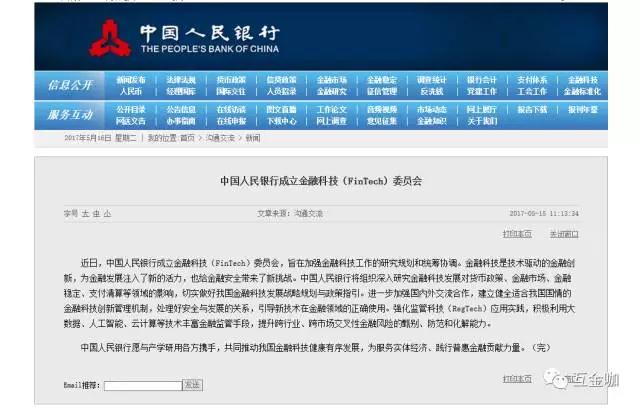Click 打印本页 beside 关闭窗口
This screenshot has width=640, height=408.
coord(517,234)
